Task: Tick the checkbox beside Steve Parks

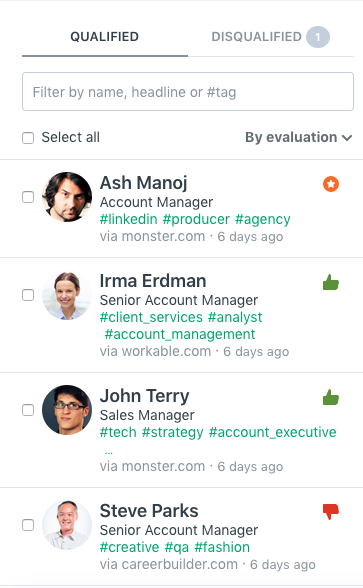Action: coord(28,525)
